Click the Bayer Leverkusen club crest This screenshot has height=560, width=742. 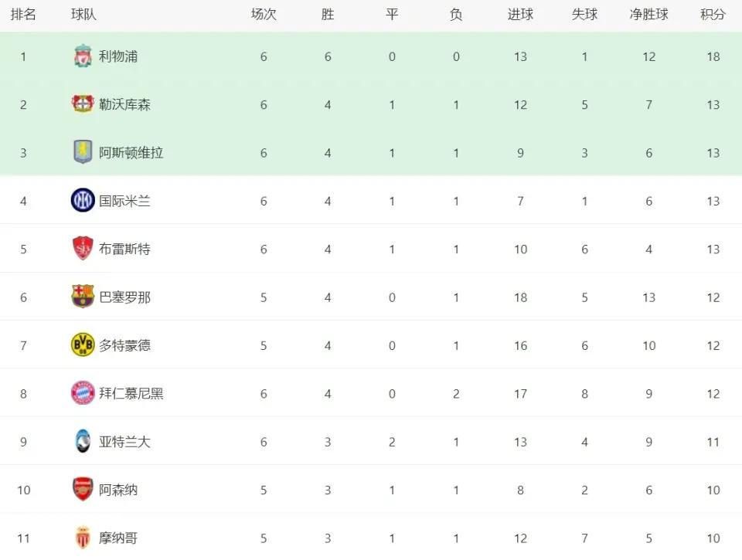tap(83, 104)
